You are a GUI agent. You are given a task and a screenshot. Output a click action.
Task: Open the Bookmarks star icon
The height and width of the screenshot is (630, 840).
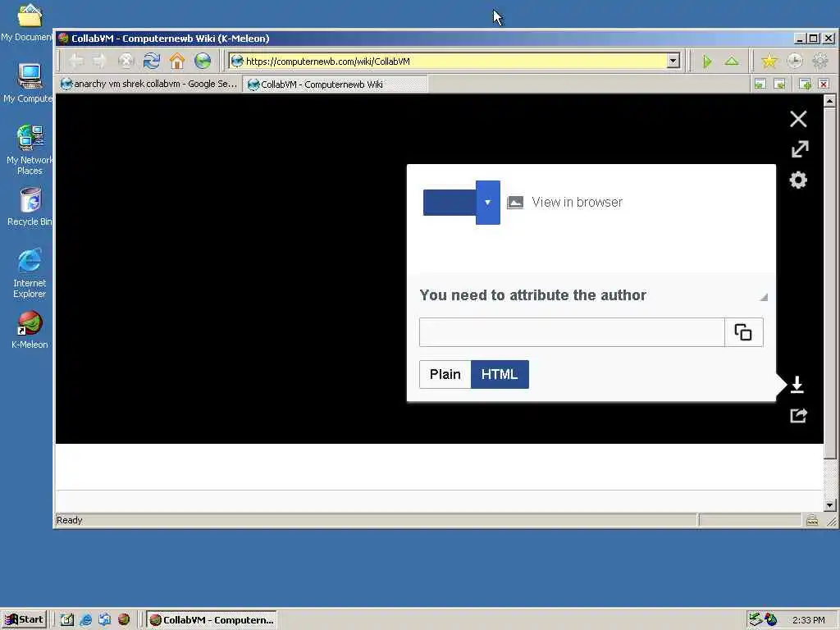click(769, 62)
